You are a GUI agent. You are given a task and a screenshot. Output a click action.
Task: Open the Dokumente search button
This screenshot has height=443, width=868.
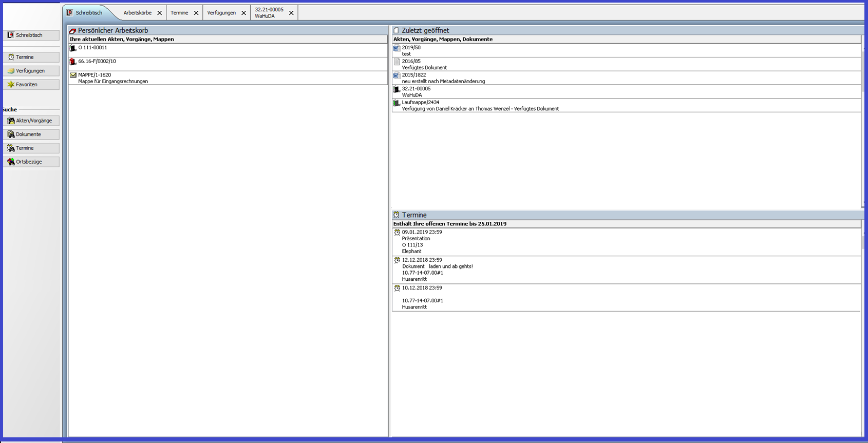click(31, 134)
